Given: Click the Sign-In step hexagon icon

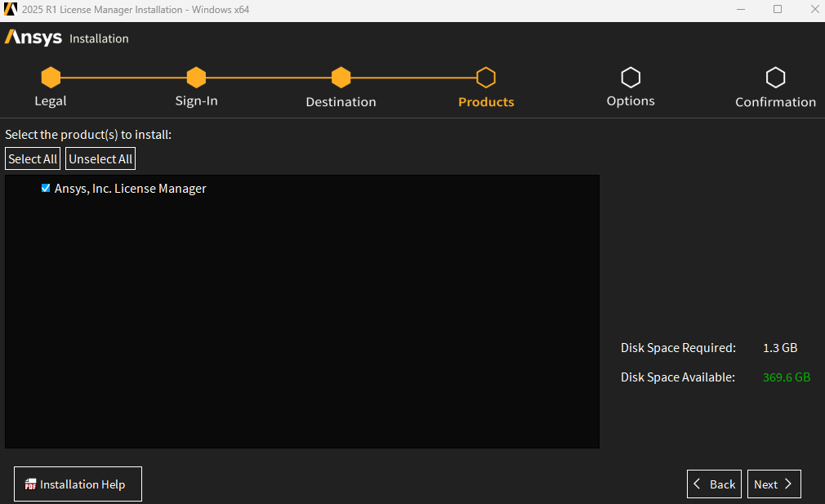Looking at the screenshot, I should coord(196,78).
